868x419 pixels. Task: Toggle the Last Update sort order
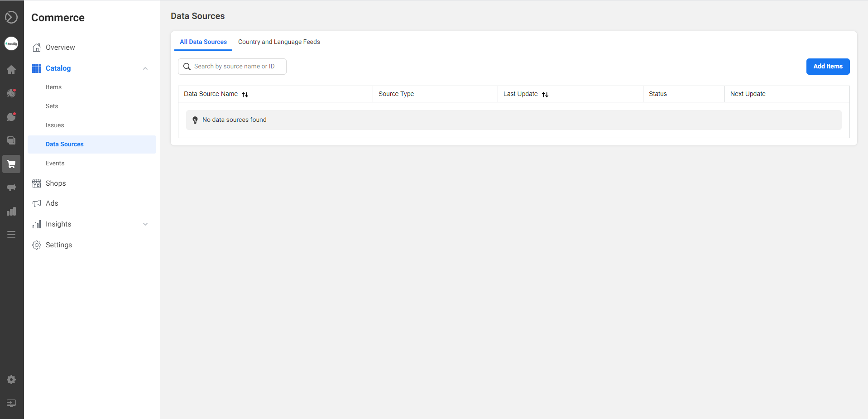coord(545,94)
